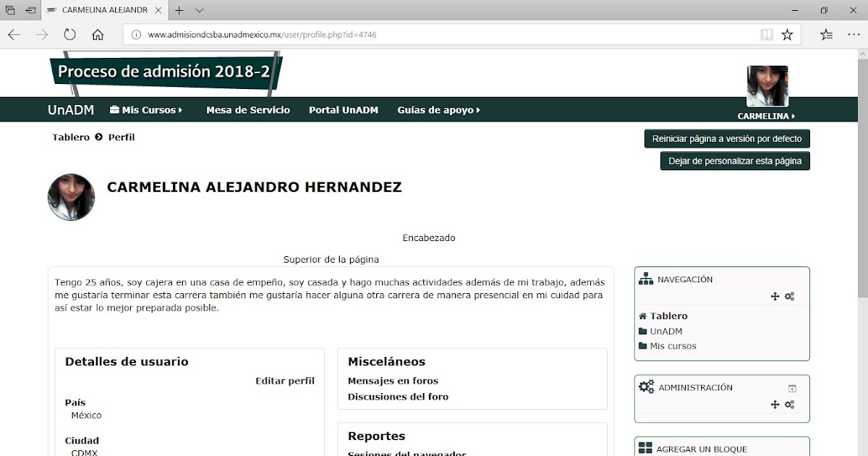Open the Administración block actions gear
Image resolution: width=868 pixels, height=456 pixels.
tap(789, 404)
